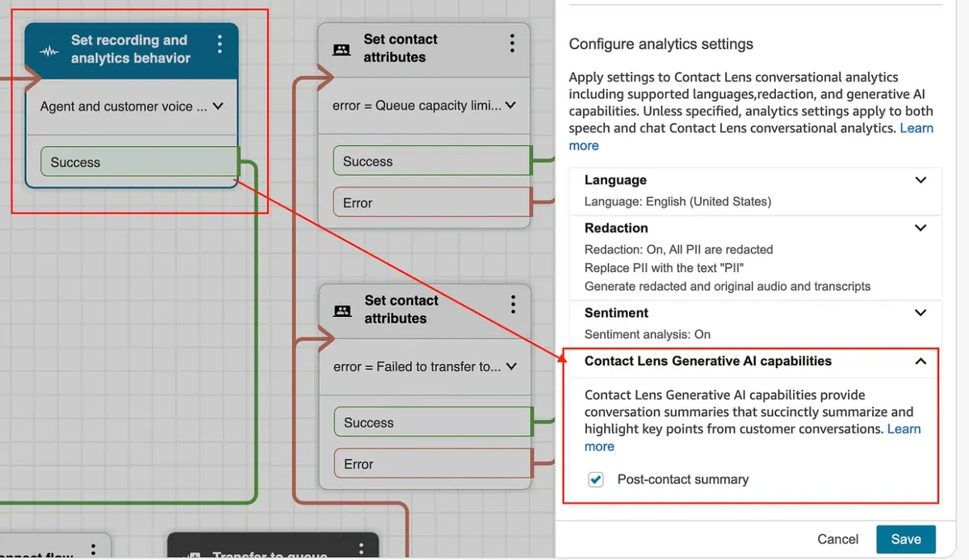Collapse Contact Lens Generative AI capabilities section
This screenshot has height=560, width=969.
tap(921, 361)
